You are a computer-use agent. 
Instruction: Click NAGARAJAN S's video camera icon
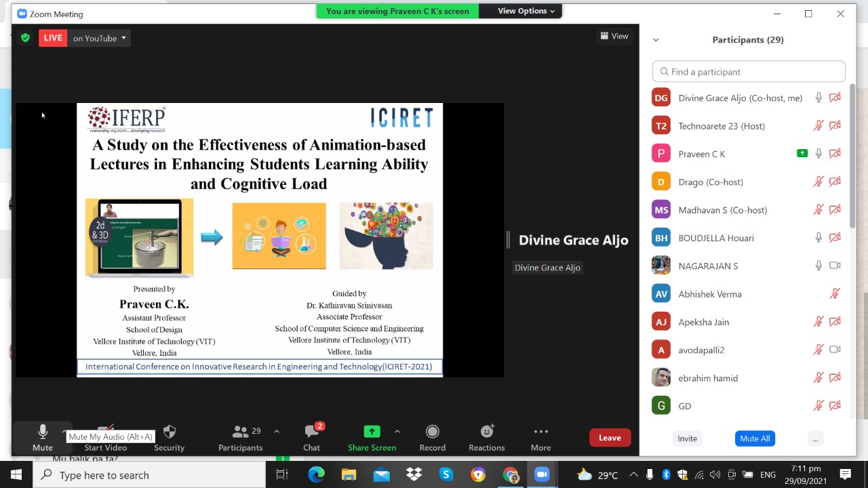835,266
